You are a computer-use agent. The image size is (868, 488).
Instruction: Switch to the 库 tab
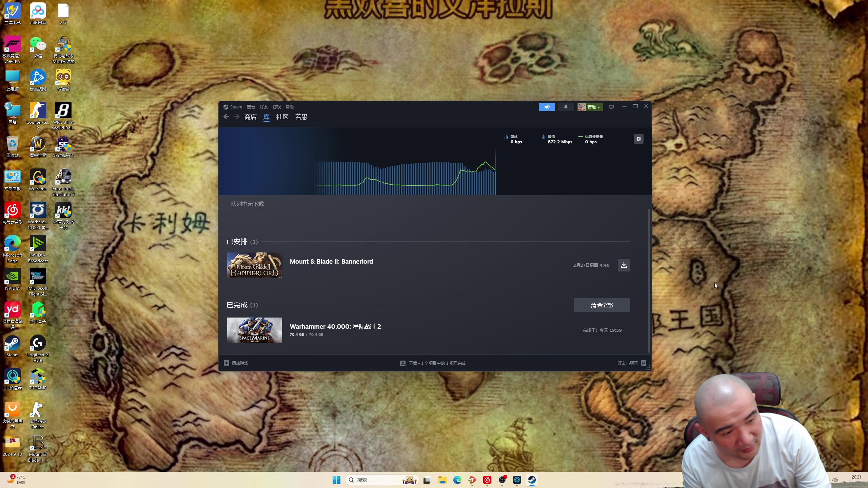[267, 117]
